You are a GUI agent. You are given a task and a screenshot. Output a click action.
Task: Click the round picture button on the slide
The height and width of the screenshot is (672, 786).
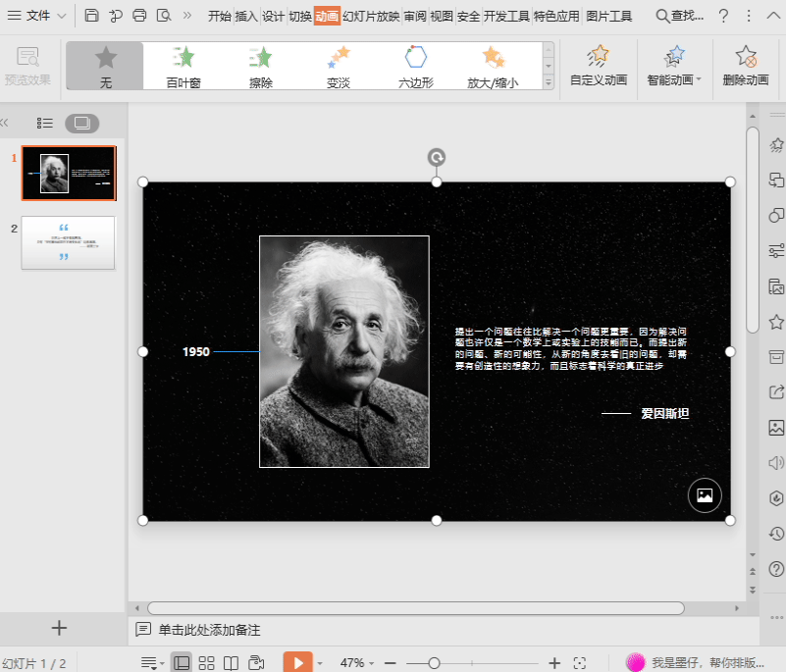pos(705,495)
